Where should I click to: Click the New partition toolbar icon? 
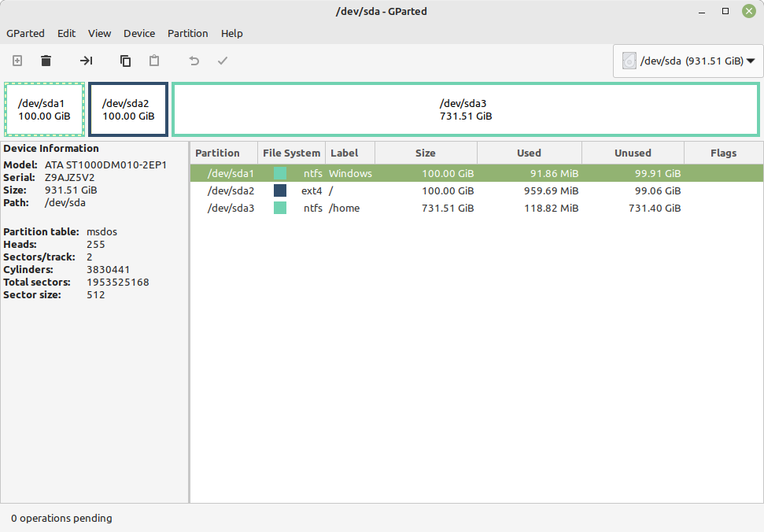tap(17, 61)
